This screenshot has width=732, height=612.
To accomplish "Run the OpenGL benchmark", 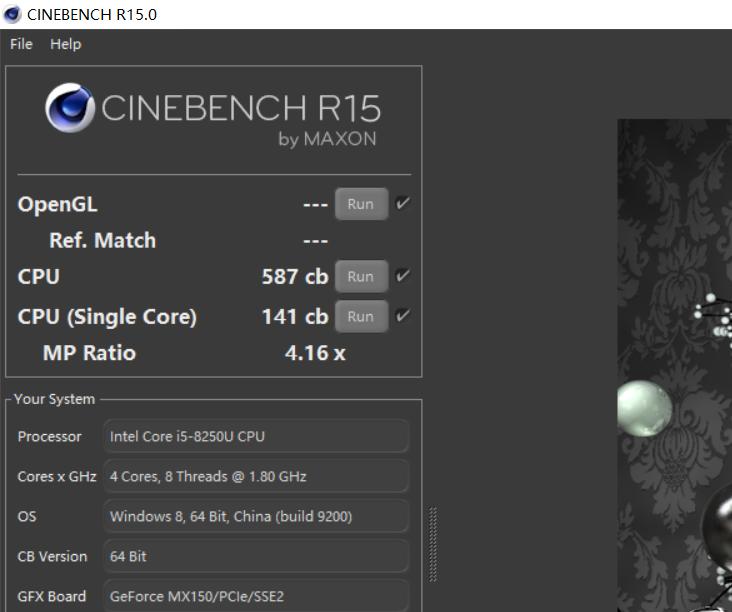I will click(x=361, y=204).
